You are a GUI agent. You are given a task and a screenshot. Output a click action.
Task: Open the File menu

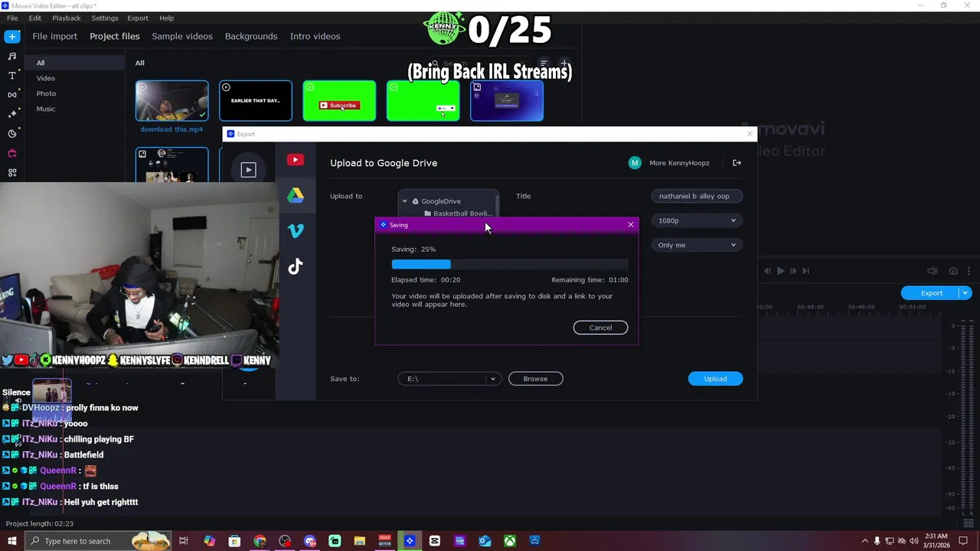tap(12, 18)
